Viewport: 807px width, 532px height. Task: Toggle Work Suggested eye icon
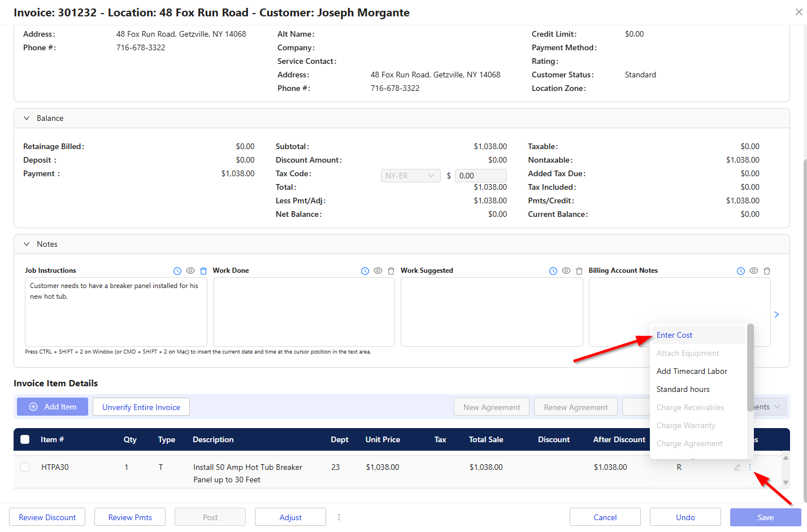coord(566,271)
